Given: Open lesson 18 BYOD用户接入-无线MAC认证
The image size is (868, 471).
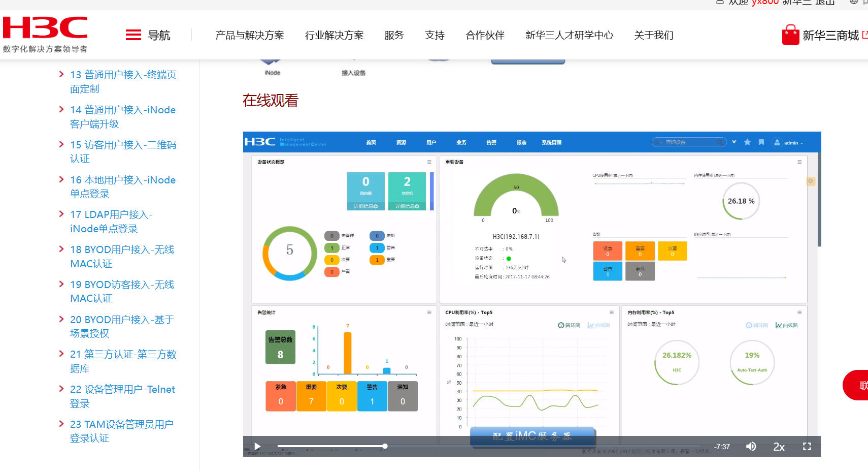Looking at the screenshot, I should point(122,257).
